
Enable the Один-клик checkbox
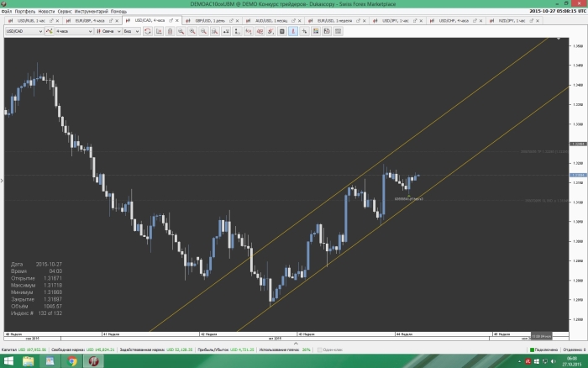[x=320, y=350]
